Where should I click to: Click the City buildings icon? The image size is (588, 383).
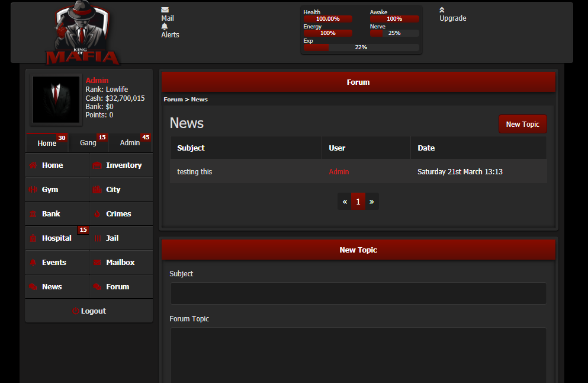[97, 190]
